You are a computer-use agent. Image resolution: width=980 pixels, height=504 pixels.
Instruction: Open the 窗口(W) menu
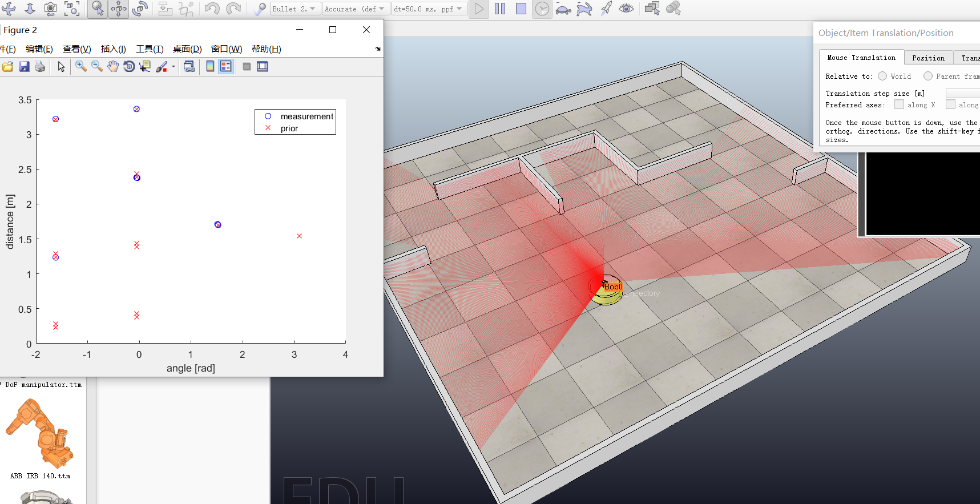(227, 49)
